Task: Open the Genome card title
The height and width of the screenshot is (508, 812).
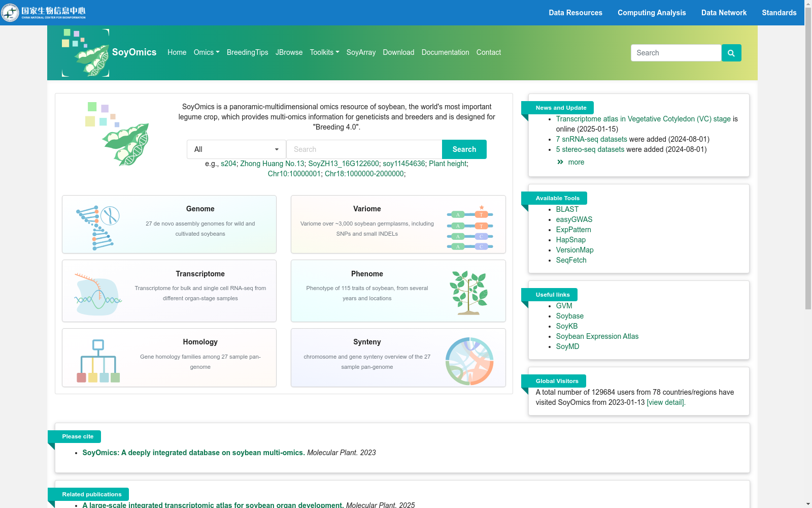Action: [x=200, y=209]
